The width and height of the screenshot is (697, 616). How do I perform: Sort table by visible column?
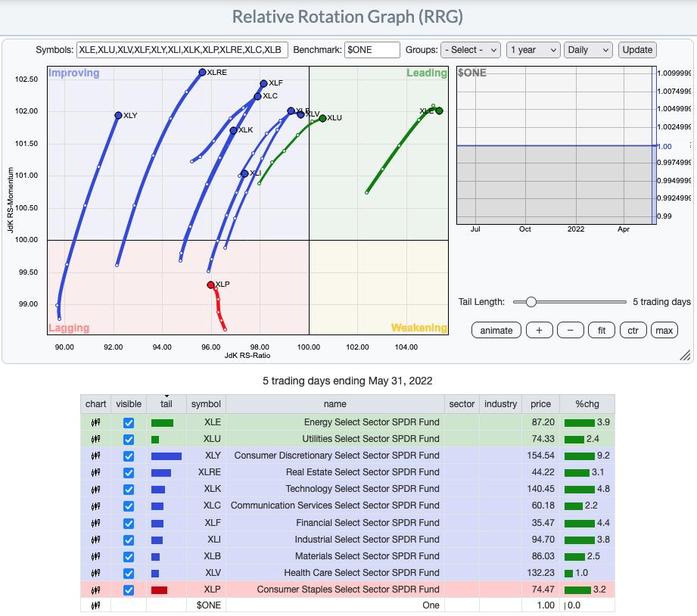(129, 404)
